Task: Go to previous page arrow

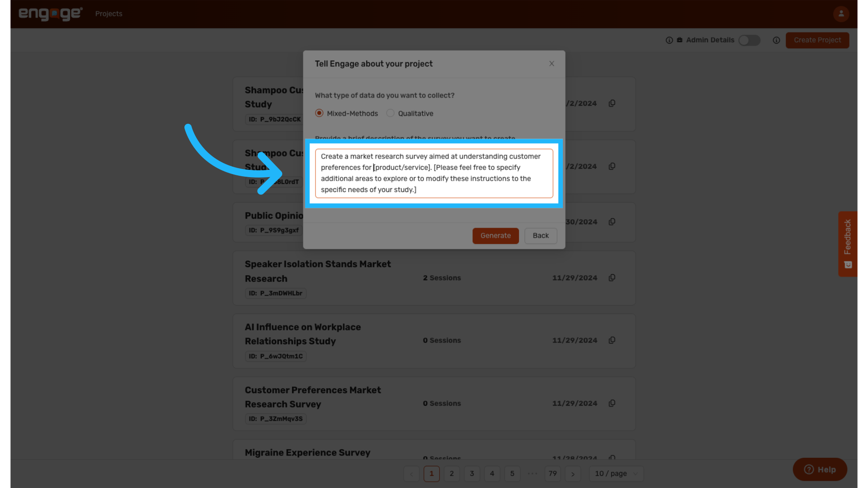Action: coord(411,474)
